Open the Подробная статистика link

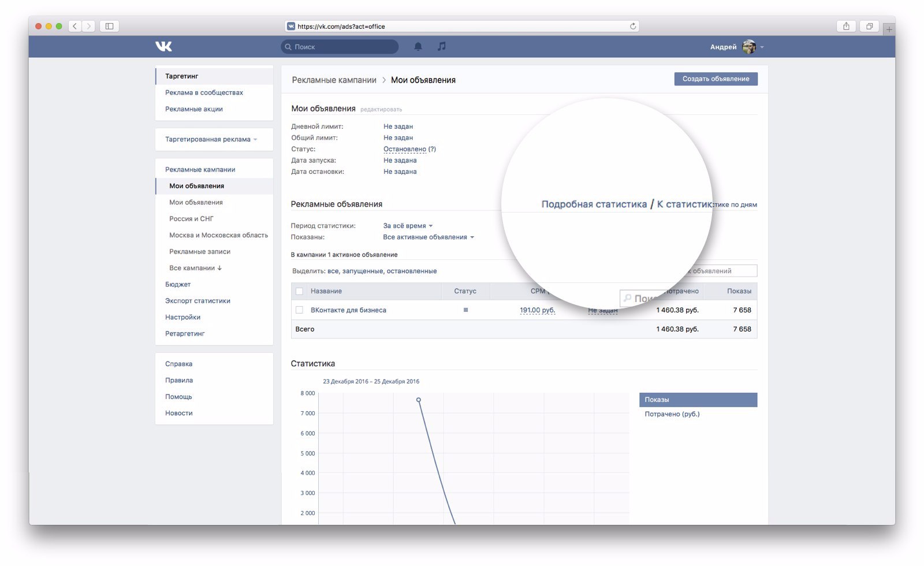click(x=594, y=204)
